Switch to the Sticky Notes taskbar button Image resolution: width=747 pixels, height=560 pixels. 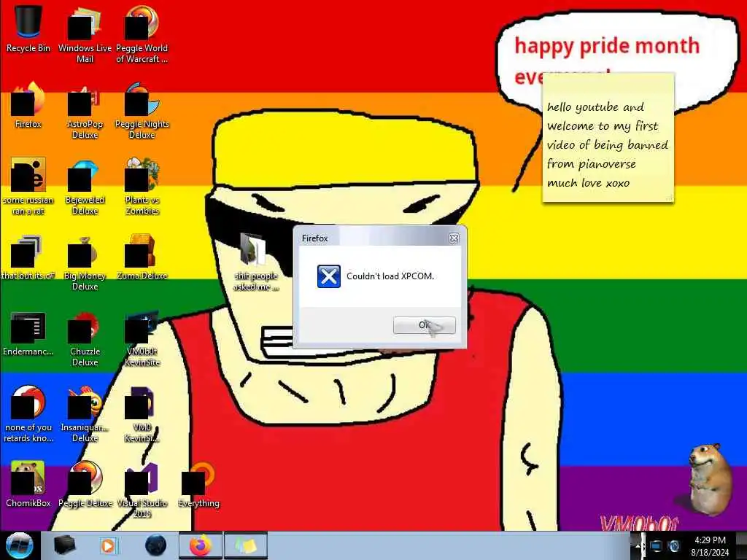click(x=246, y=545)
